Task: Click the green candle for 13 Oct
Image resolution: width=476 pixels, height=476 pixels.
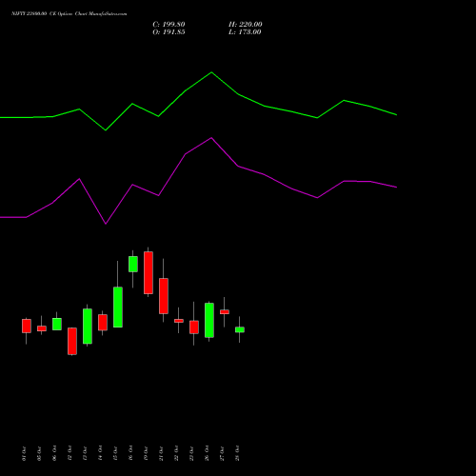Action: point(88,327)
